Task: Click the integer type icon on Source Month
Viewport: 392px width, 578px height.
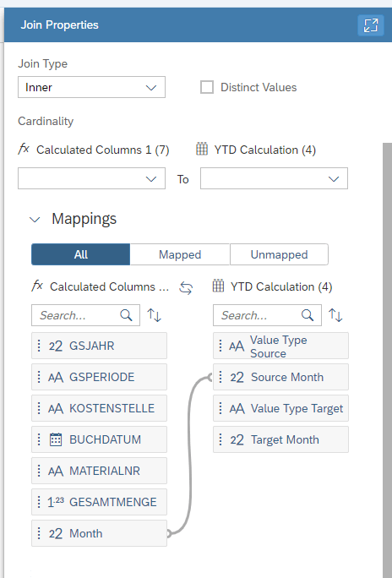Action: coord(237,378)
